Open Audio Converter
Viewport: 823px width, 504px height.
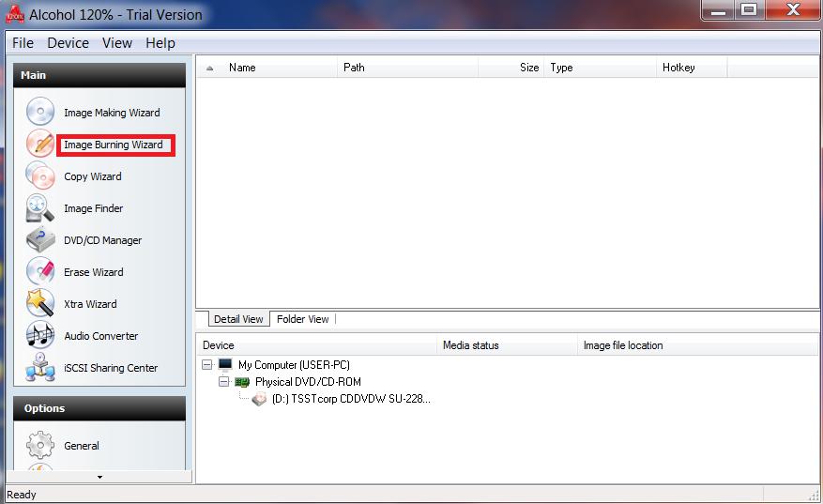[x=100, y=336]
